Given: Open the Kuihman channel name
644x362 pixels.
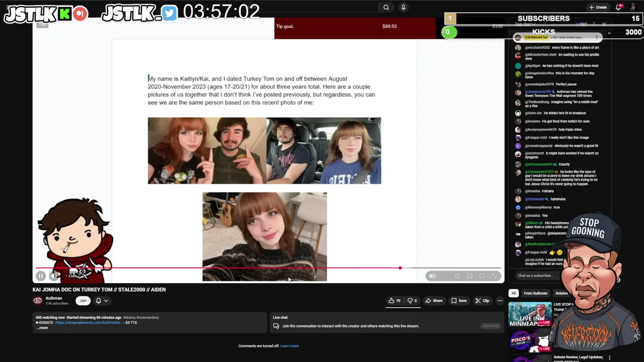Looking at the screenshot, I should coord(54,298).
